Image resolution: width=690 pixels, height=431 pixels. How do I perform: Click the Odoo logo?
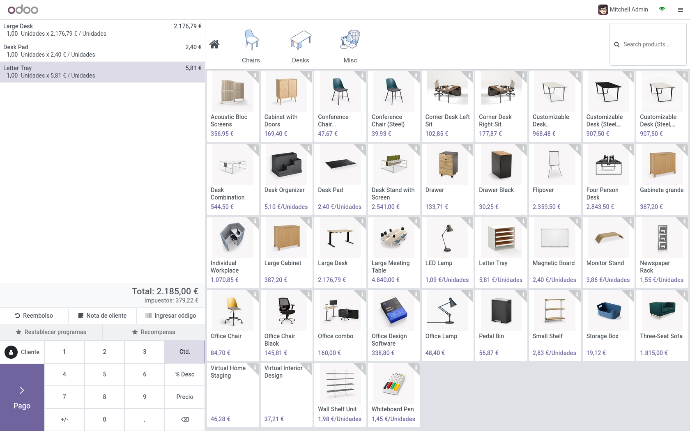pos(23,9)
